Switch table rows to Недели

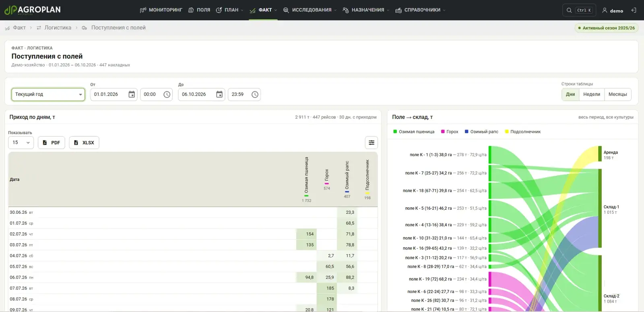[x=592, y=94]
